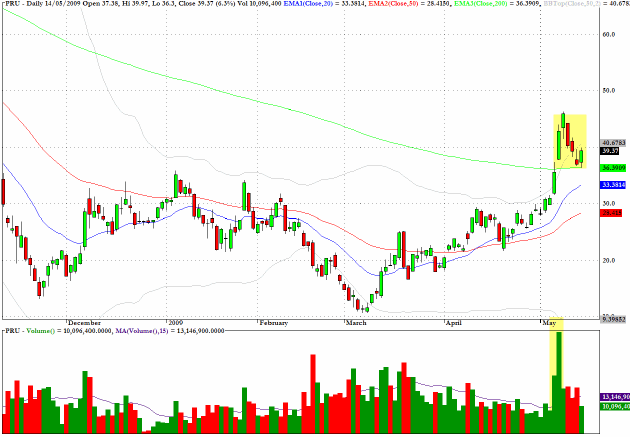This screenshot has width=630, height=437.
Task: Click the black 39.37 last price tag
Action: coord(610,151)
